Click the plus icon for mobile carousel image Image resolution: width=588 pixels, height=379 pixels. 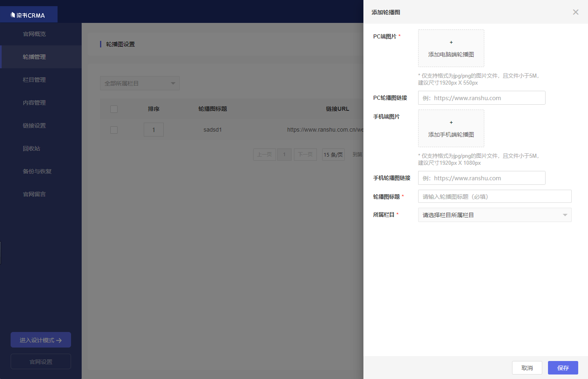click(x=451, y=122)
